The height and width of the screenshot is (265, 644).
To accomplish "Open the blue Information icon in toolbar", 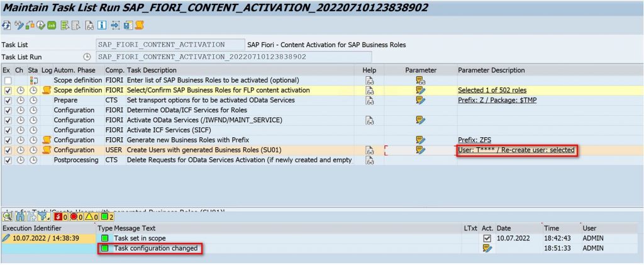I will pyautogui.click(x=101, y=25).
